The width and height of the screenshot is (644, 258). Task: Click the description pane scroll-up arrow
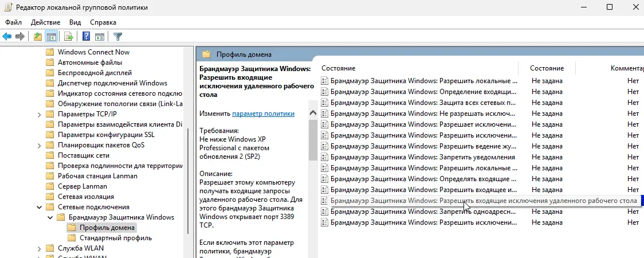point(313,113)
